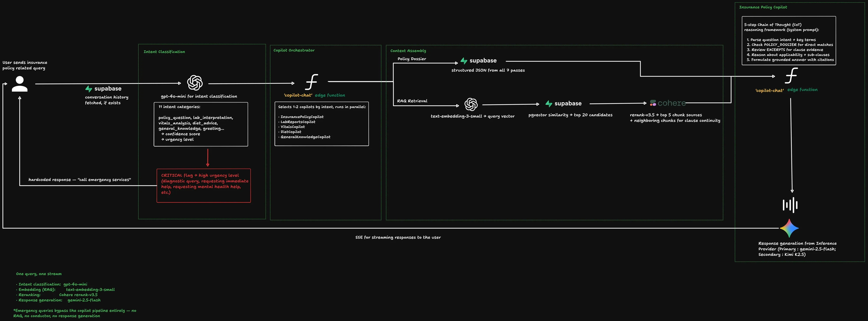
Task: Click the 'Embedding (RAG): text-embedding-3-small' legend line
Action: (x=65, y=290)
